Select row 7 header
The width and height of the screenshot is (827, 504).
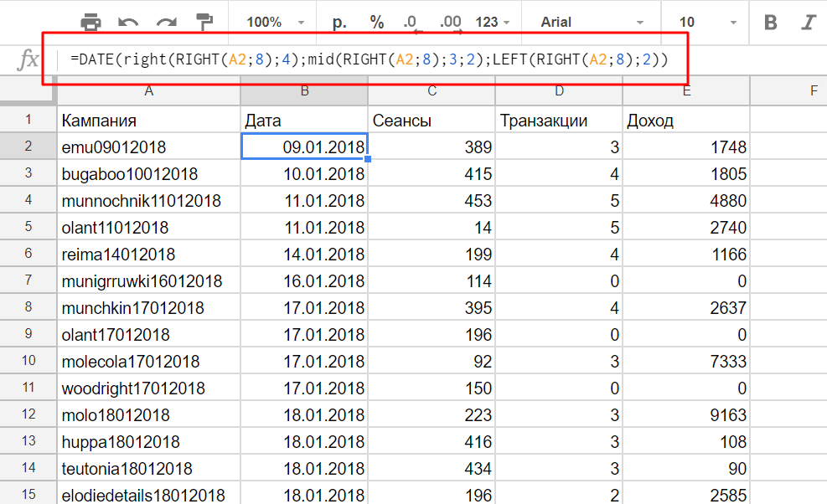click(x=28, y=280)
